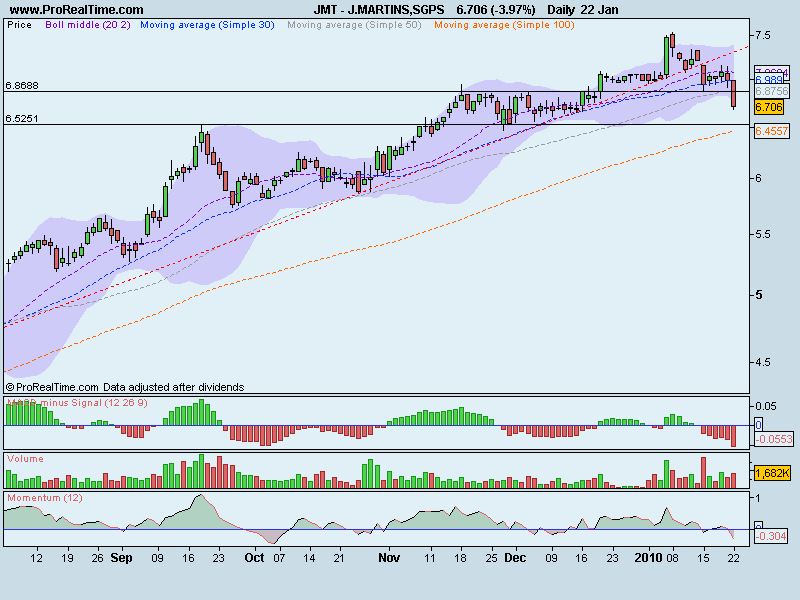This screenshot has height=600, width=800.
Task: Select the Volume panel label
Action: 25,459
